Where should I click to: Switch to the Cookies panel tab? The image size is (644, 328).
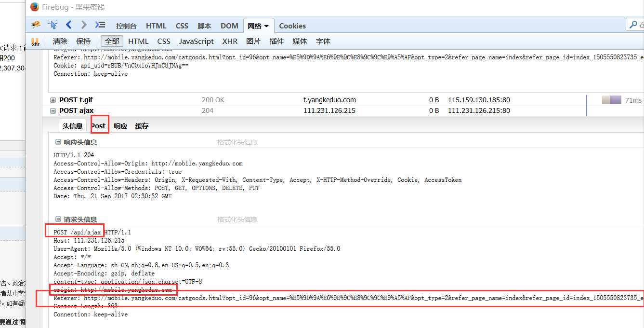pyautogui.click(x=292, y=26)
